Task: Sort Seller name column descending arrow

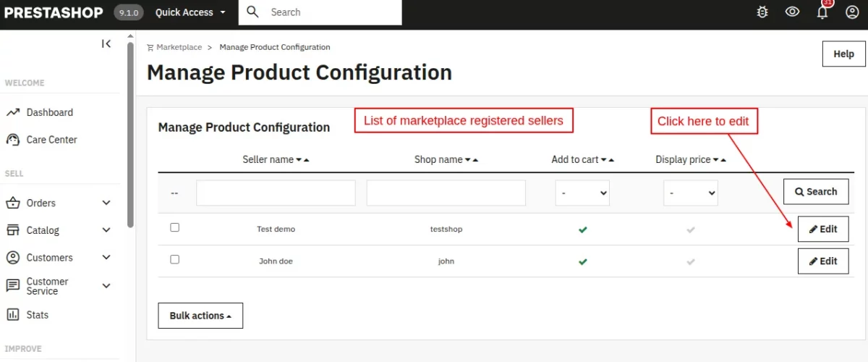Action: [x=299, y=160]
